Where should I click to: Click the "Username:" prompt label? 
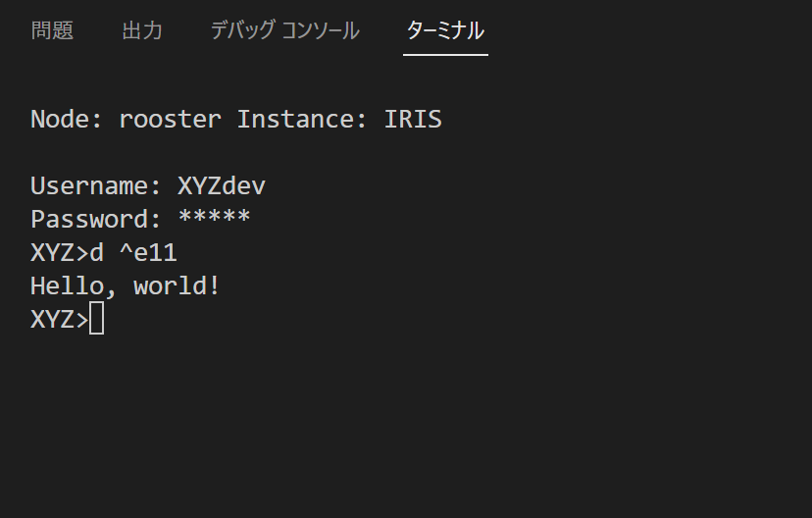pyautogui.click(x=96, y=186)
